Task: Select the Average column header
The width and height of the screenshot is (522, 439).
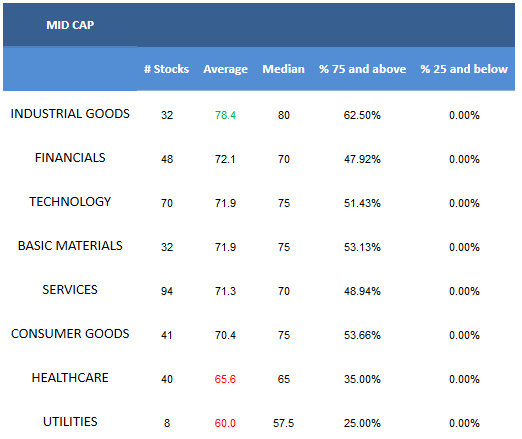Action: (x=225, y=69)
